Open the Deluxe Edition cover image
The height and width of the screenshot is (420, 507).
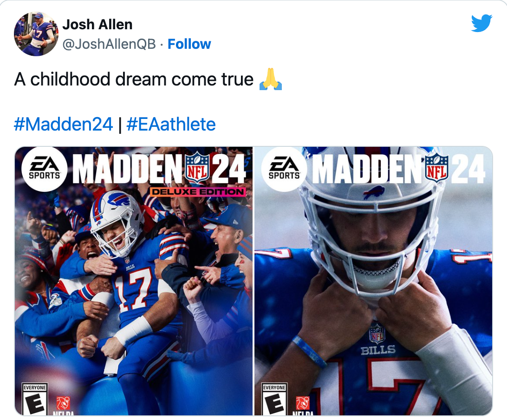[134, 281]
